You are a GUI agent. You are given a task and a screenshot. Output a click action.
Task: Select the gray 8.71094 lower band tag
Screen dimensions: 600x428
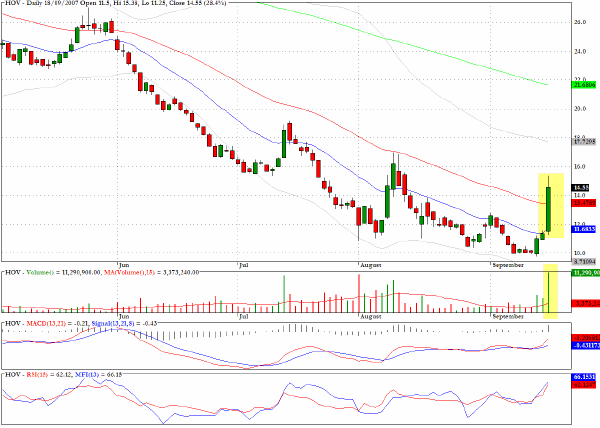click(584, 262)
